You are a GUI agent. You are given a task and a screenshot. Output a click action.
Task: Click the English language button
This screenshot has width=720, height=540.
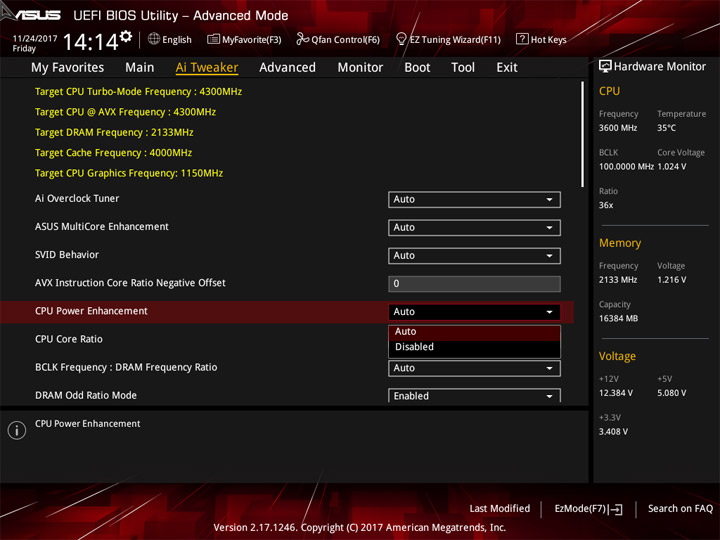(177, 40)
